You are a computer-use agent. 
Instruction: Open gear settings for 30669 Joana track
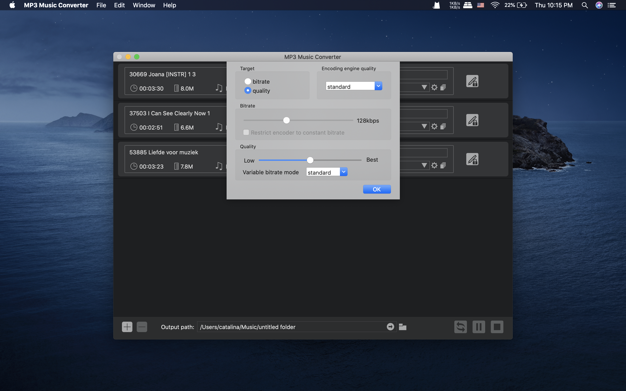tap(434, 87)
